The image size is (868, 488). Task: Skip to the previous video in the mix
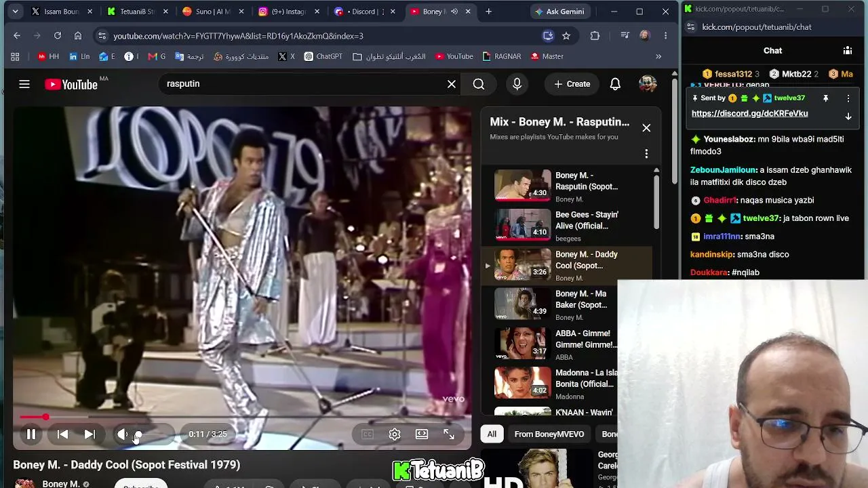(x=62, y=434)
